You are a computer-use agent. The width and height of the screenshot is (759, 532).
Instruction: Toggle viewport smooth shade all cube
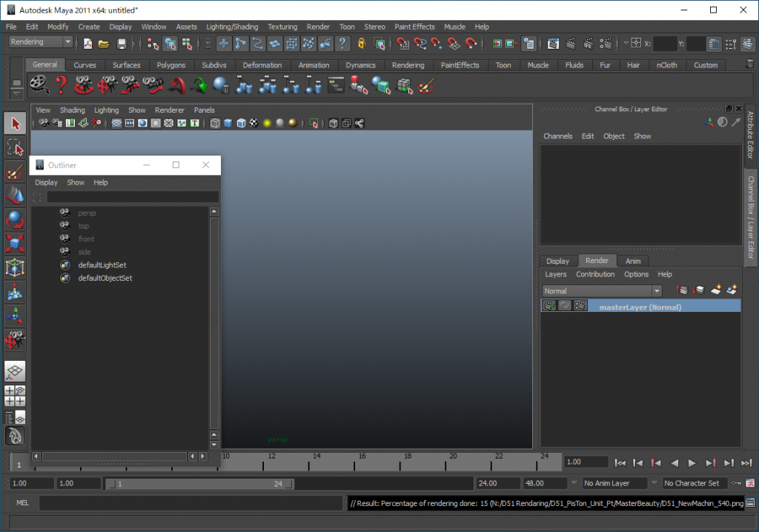(228, 123)
